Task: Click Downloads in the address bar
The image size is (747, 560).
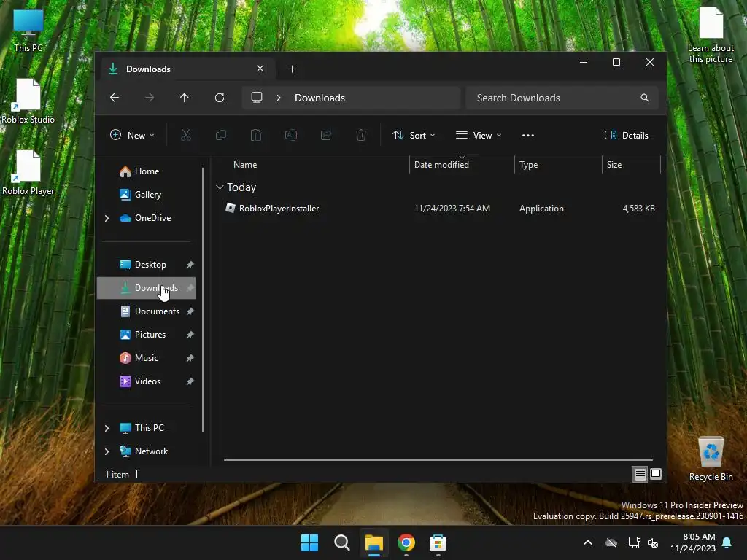Action: click(320, 98)
